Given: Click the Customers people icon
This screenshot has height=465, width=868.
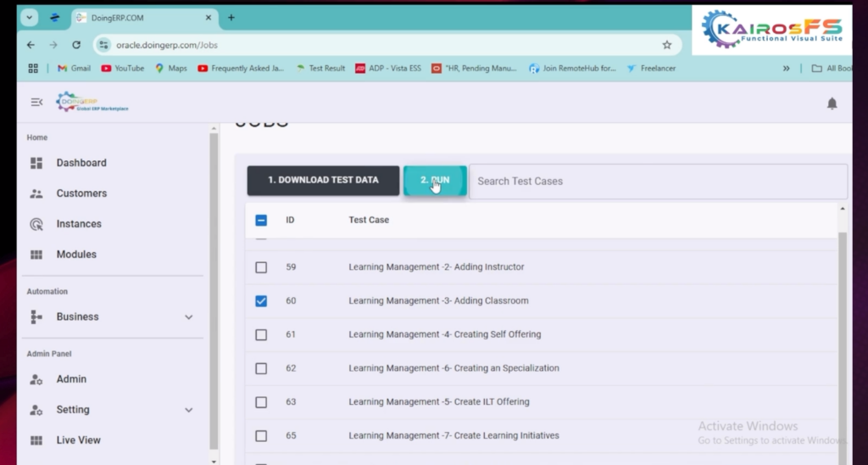Looking at the screenshot, I should 36,193.
